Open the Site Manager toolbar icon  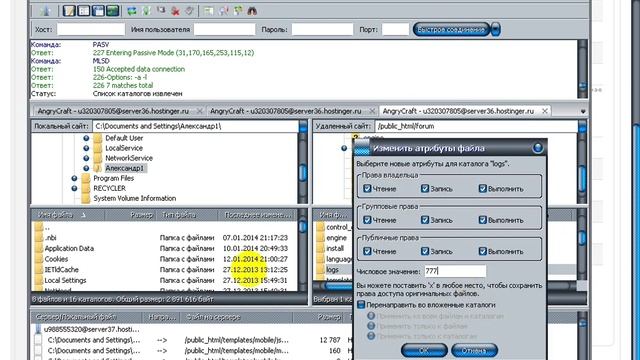pos(46,11)
